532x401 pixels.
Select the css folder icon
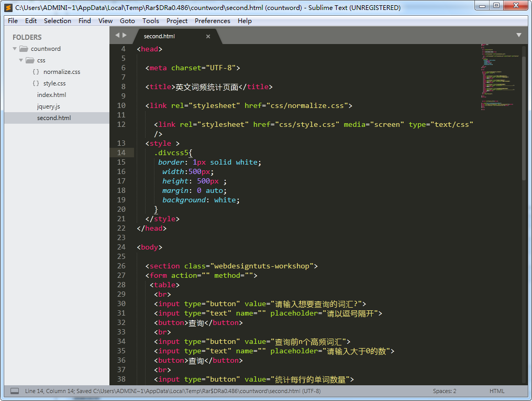(30, 60)
